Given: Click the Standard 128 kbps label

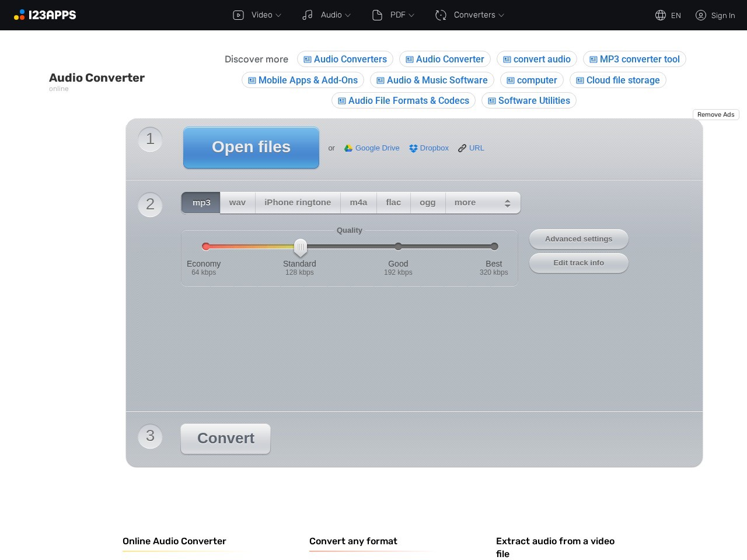Looking at the screenshot, I should 299,268.
